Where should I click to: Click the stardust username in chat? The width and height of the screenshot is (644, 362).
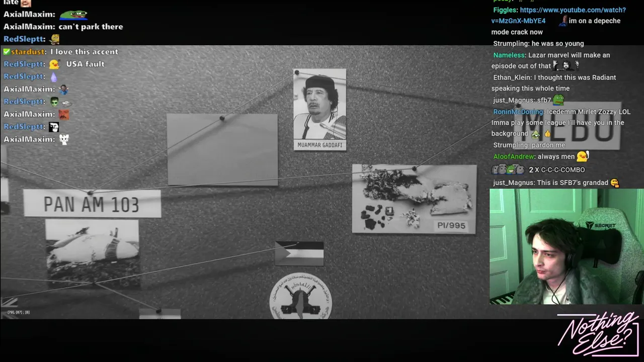(28, 52)
